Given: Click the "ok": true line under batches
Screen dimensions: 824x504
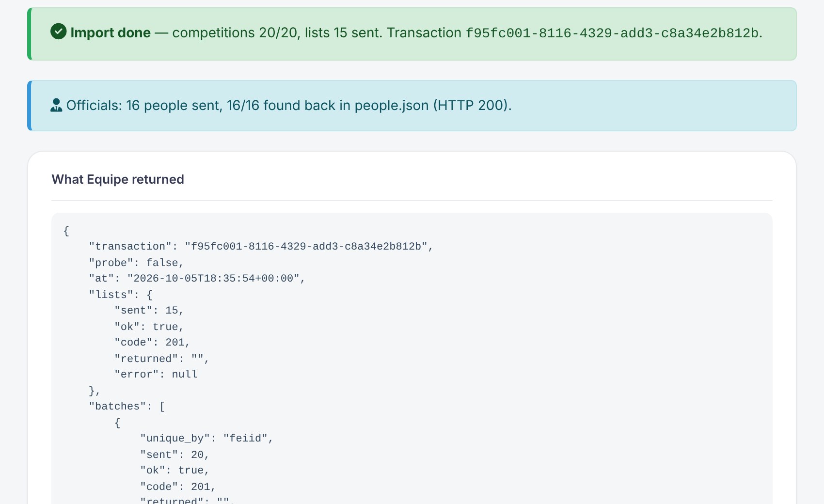Looking at the screenshot, I should click(x=174, y=471).
